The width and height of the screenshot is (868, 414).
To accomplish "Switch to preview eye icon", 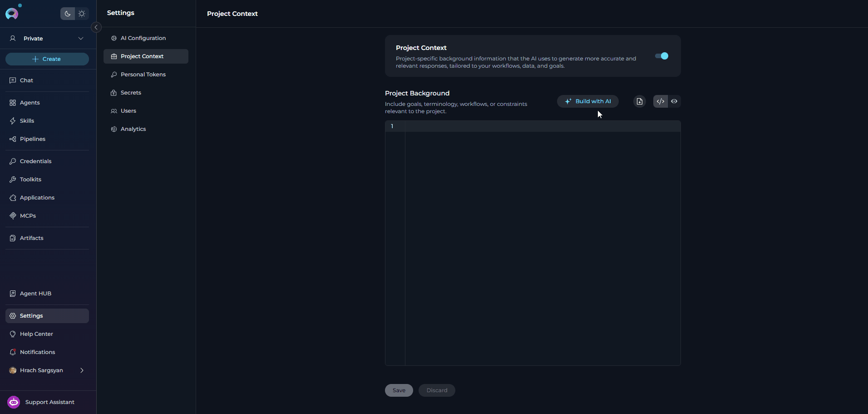I will pos(674,101).
